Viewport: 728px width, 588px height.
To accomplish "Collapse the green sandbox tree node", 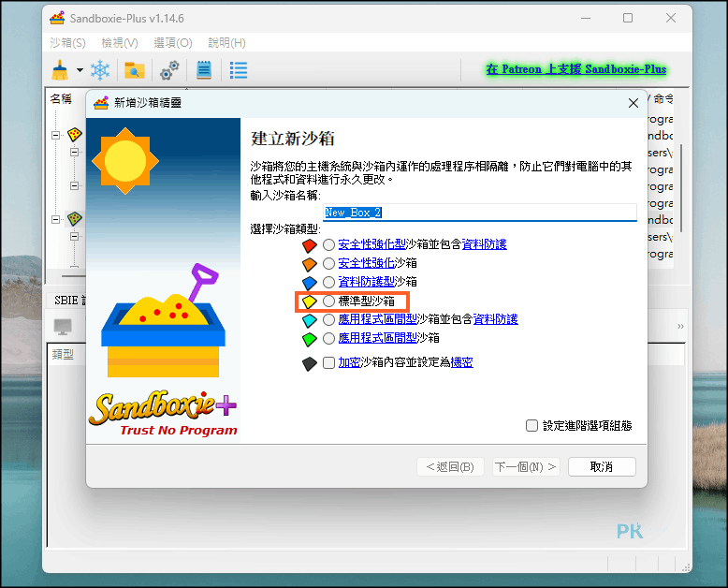I will (x=56, y=219).
